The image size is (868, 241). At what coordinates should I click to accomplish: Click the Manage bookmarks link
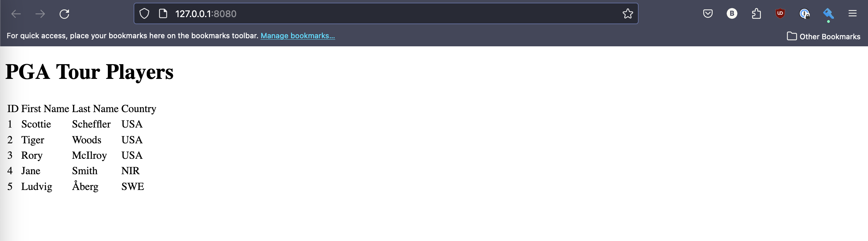pos(297,36)
